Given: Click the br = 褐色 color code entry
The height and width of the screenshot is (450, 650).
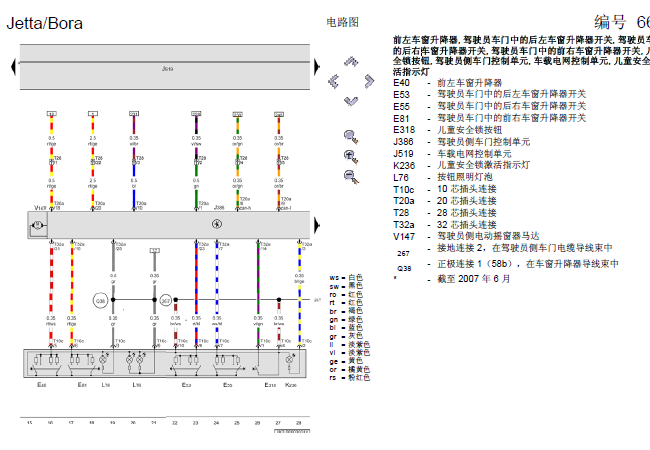Looking at the screenshot, I should click(x=346, y=311).
